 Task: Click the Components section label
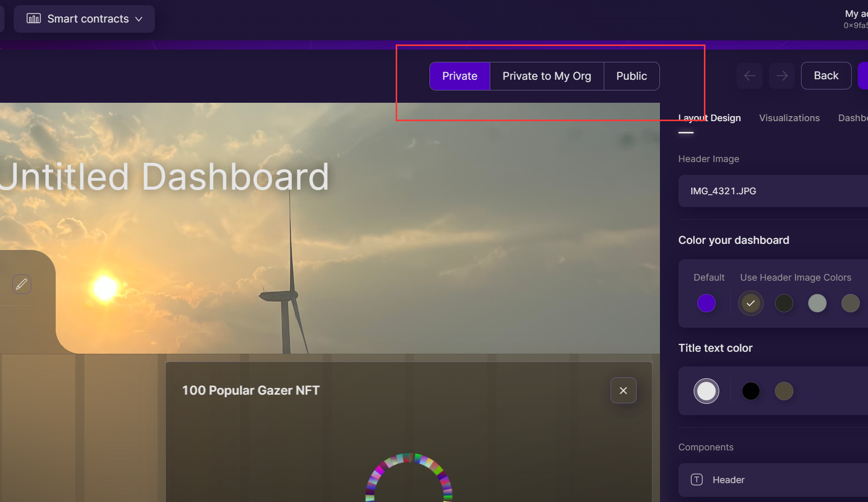click(x=706, y=447)
